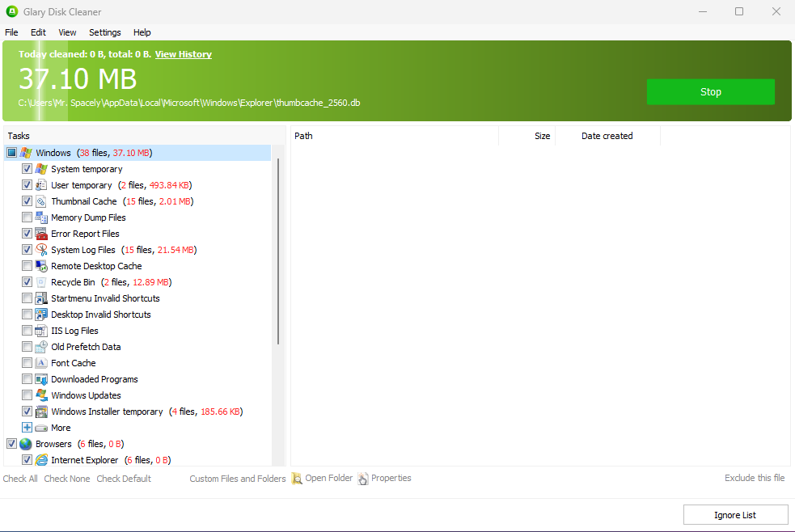
Task: Open the Help menu
Action: [142, 32]
